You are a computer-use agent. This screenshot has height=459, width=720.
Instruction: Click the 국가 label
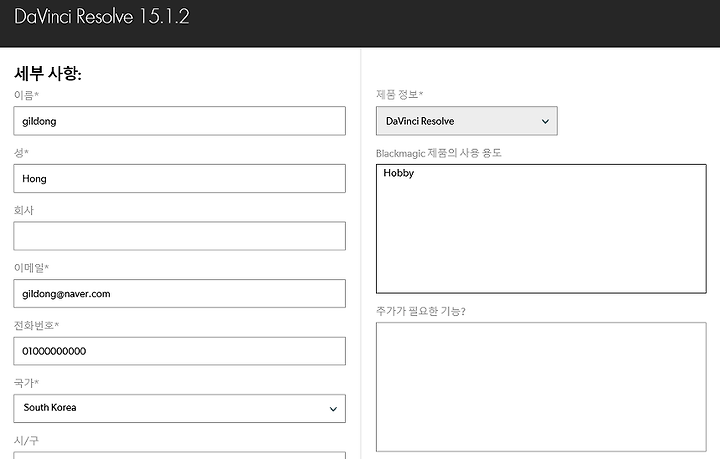tap(26, 383)
